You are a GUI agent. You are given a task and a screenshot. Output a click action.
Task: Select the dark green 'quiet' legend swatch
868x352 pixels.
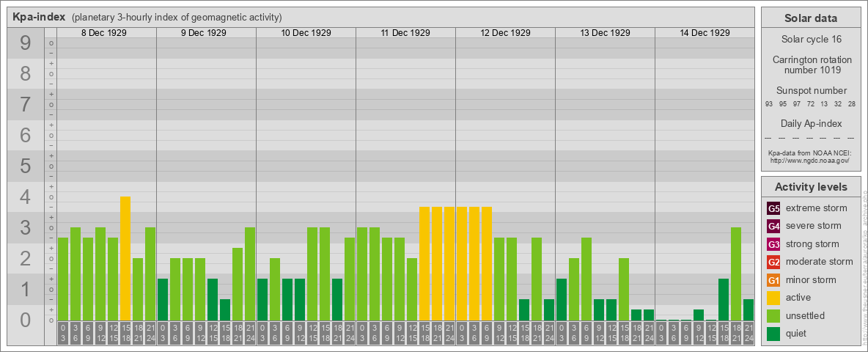pos(773,334)
